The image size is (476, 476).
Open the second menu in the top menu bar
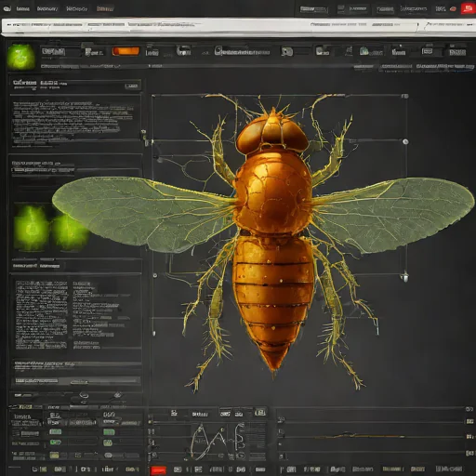(x=47, y=8)
